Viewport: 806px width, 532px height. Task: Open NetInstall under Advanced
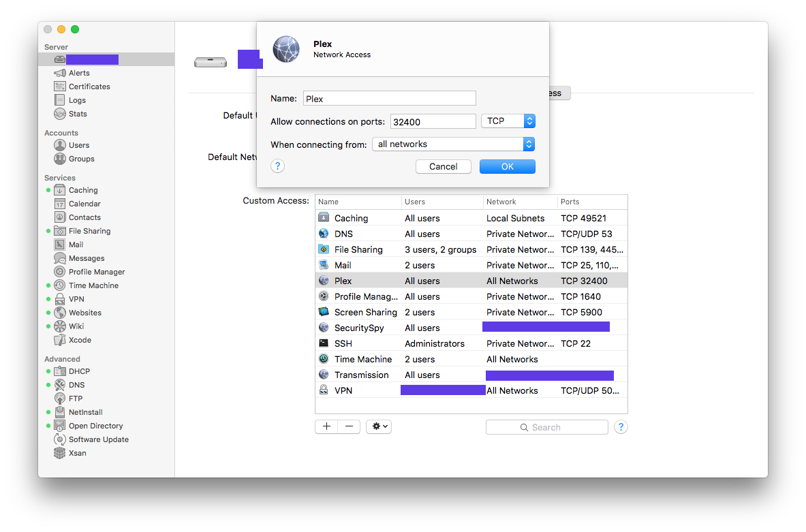click(85, 412)
